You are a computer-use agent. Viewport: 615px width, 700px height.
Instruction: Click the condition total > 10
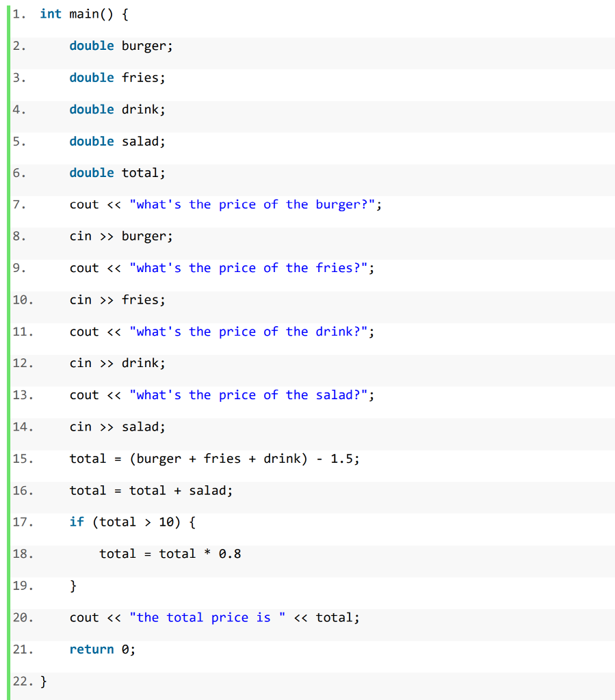(138, 522)
